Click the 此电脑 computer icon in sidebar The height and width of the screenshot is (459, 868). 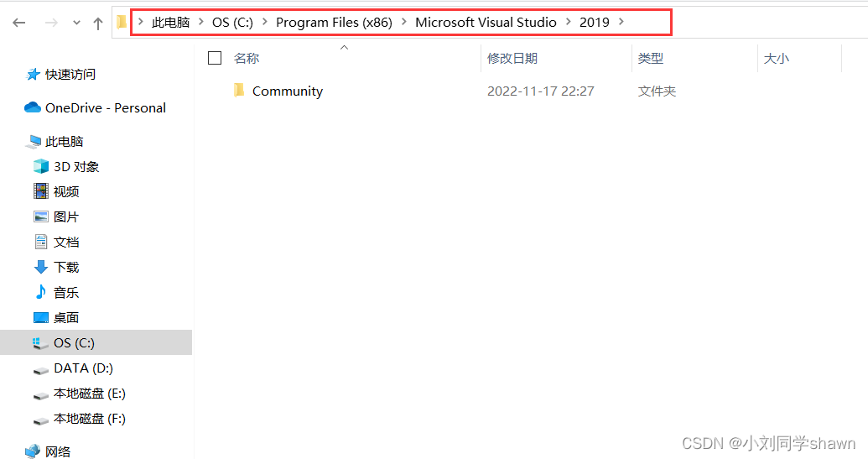(34, 142)
